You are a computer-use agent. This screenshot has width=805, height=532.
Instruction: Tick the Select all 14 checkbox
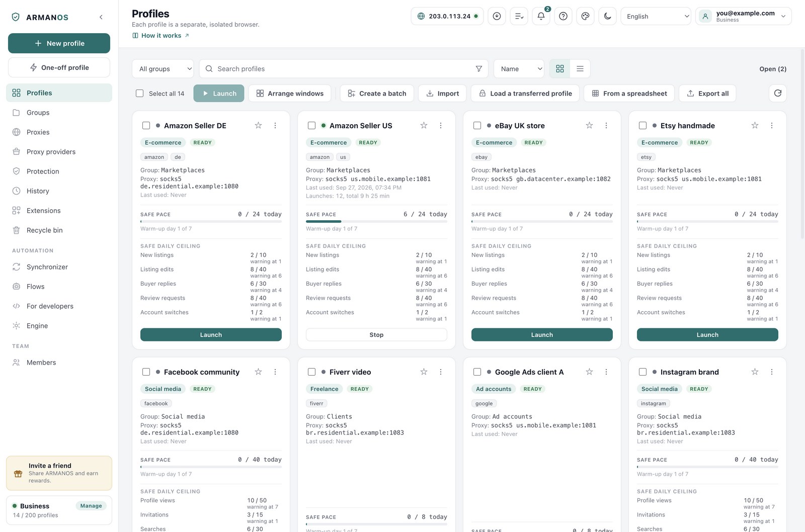click(140, 94)
